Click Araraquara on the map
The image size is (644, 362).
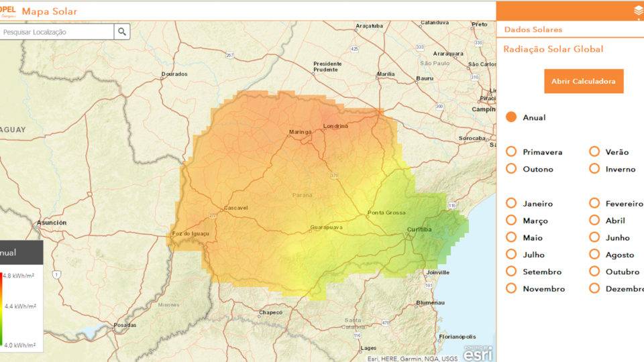pyautogui.click(x=448, y=54)
